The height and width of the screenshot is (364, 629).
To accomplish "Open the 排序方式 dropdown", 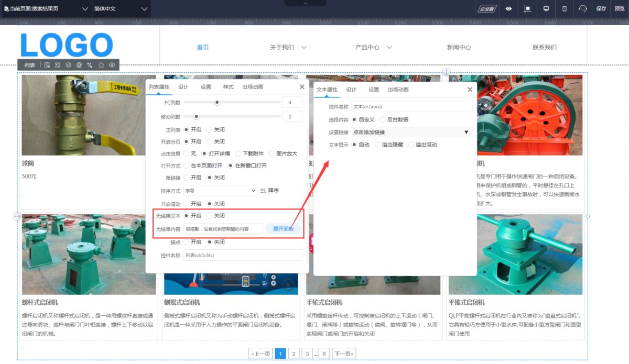I will pyautogui.click(x=220, y=191).
